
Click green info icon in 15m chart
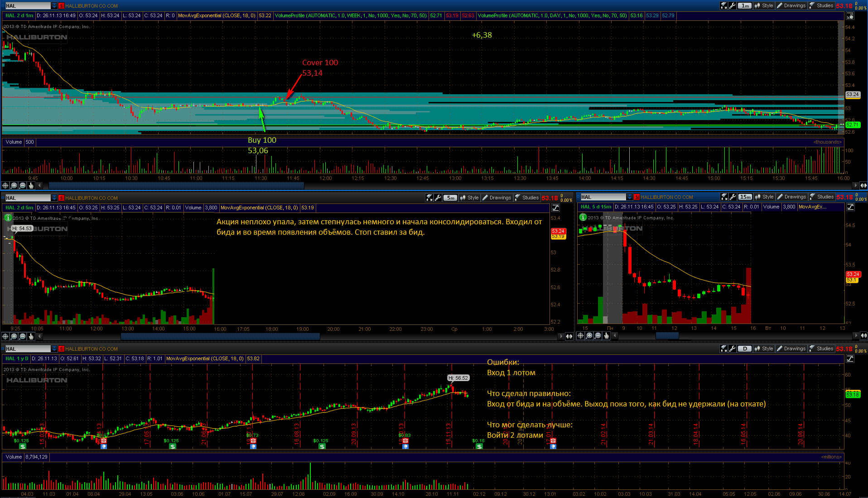click(583, 217)
